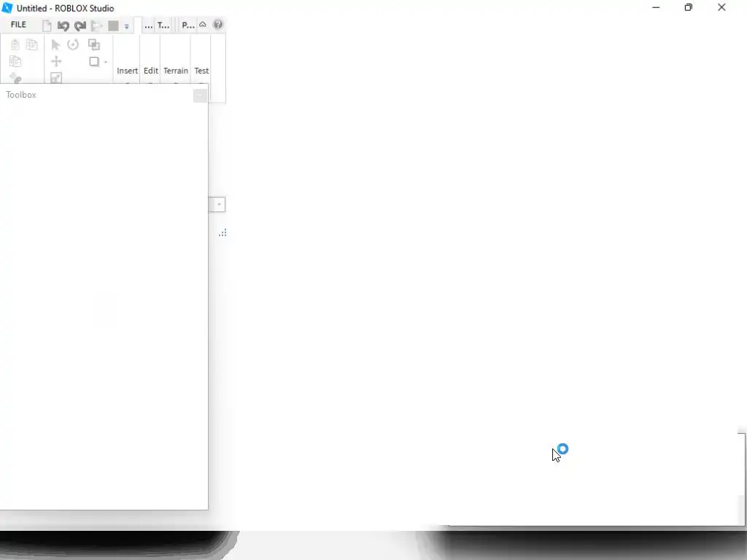Expand the Insert ribbon group

(127, 71)
